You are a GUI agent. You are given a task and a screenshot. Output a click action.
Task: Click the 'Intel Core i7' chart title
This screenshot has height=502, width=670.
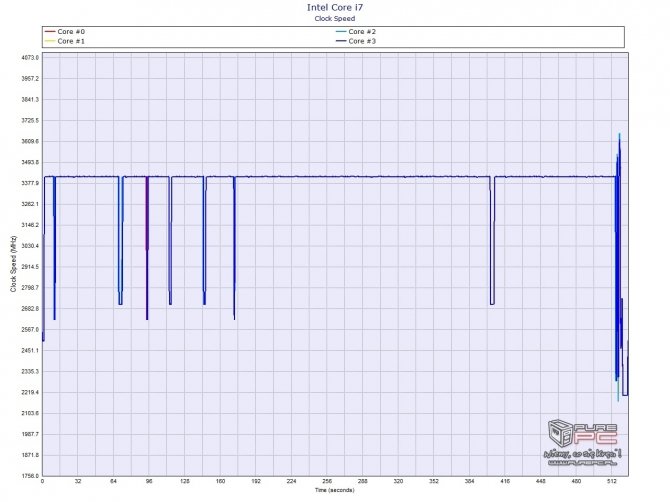click(335, 8)
